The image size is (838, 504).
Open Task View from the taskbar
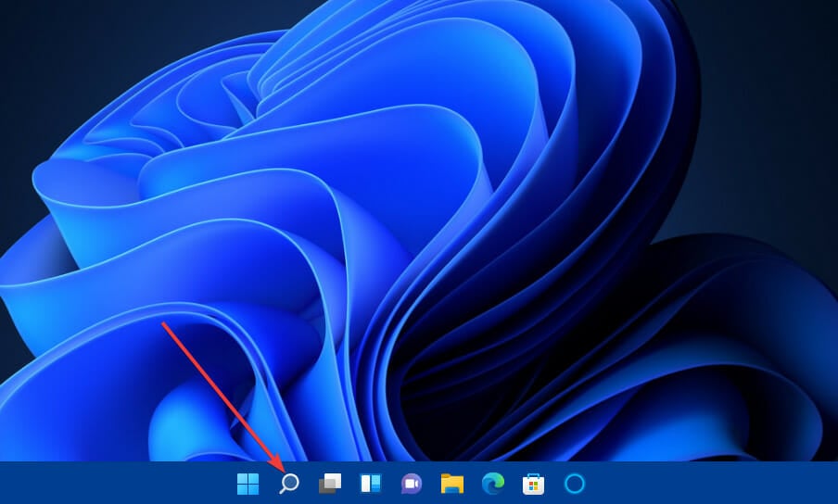pos(330,484)
